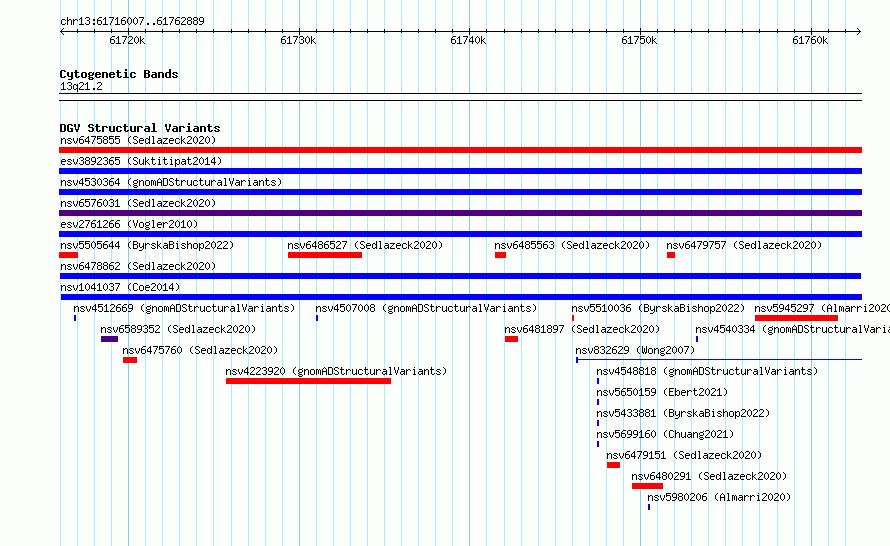Viewport: 890px width, 546px height.
Task: Click nsv6589352 (Sedlazeck2020) label
Action: (178, 329)
